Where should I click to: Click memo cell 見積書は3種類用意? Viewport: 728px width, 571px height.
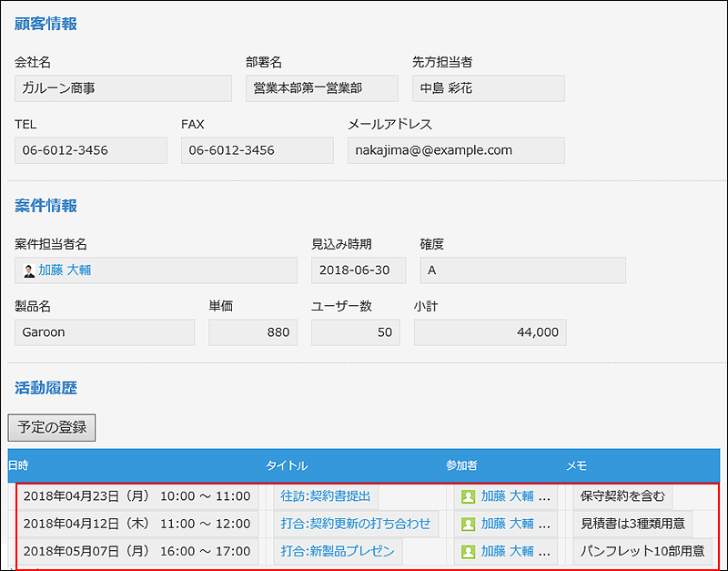[632, 524]
